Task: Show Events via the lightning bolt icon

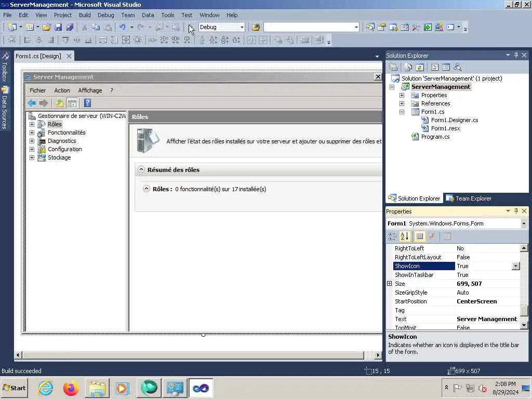Action: (x=432, y=236)
